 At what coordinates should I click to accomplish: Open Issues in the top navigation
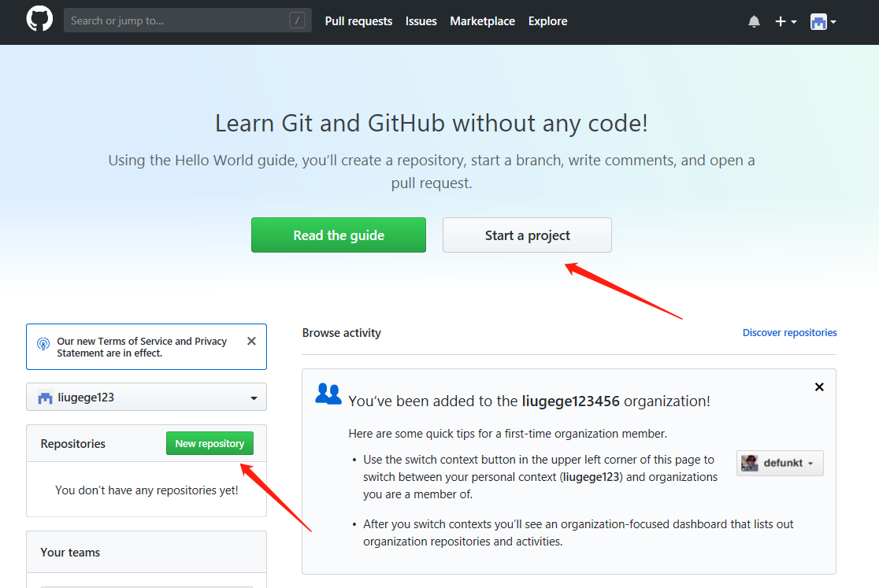(421, 21)
